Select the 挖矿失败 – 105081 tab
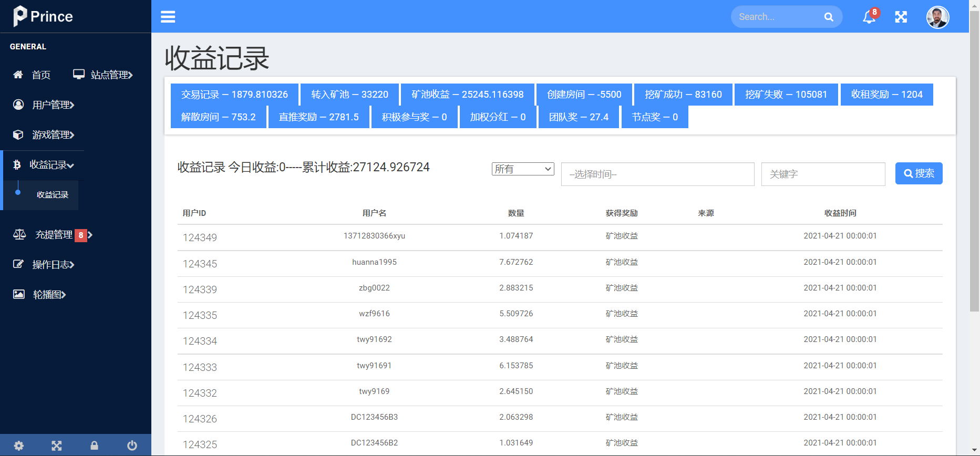The image size is (980, 456). [x=786, y=95]
